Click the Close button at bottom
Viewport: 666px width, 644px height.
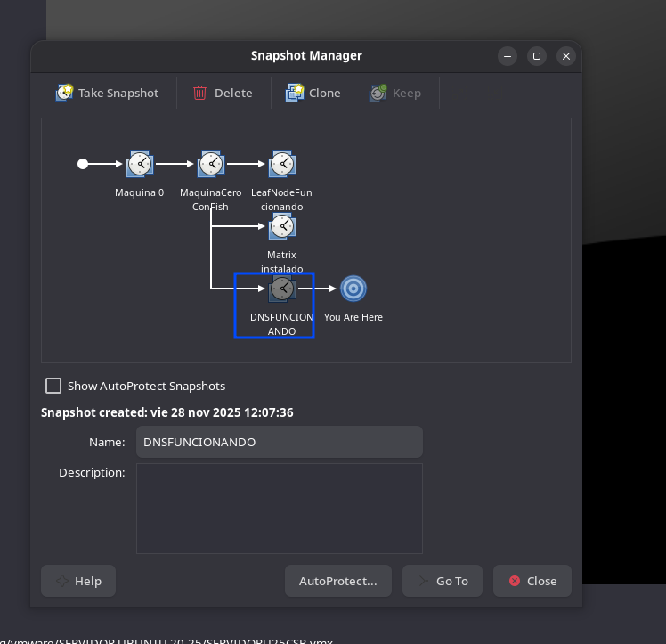[x=532, y=581]
